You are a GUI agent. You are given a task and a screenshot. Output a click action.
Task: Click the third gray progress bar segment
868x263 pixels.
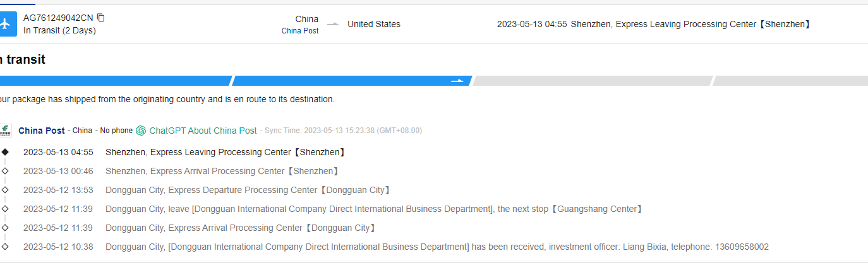[593, 81]
